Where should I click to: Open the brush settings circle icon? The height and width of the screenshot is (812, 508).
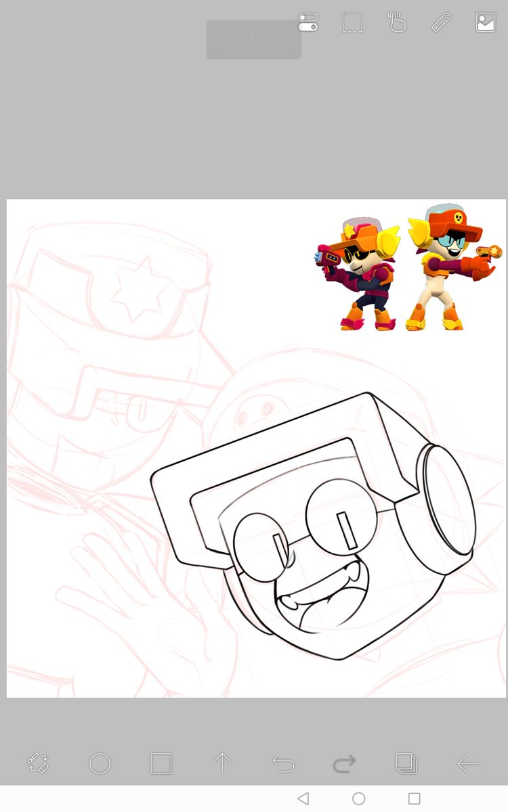[100, 764]
